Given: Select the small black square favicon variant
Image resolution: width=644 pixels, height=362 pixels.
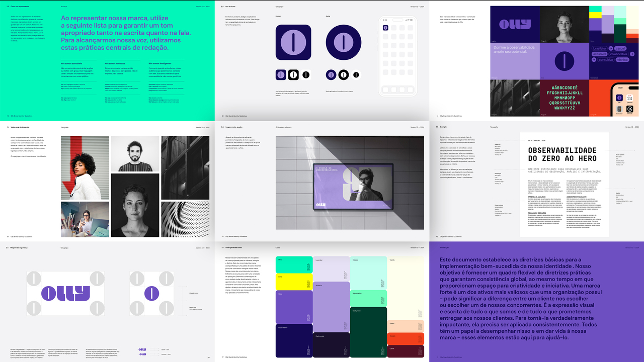Looking at the screenshot, I should coord(293,75).
